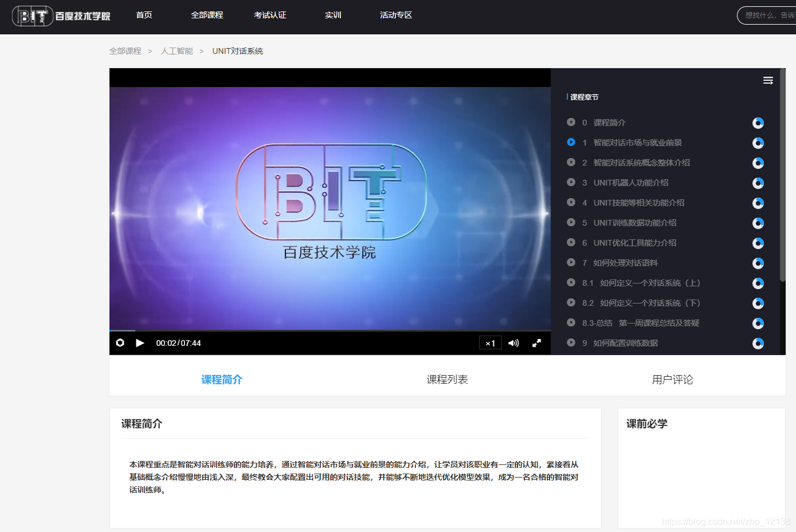Image resolution: width=796 pixels, height=532 pixels.
Task: Mute the video with the speaker icon
Action: coord(513,343)
